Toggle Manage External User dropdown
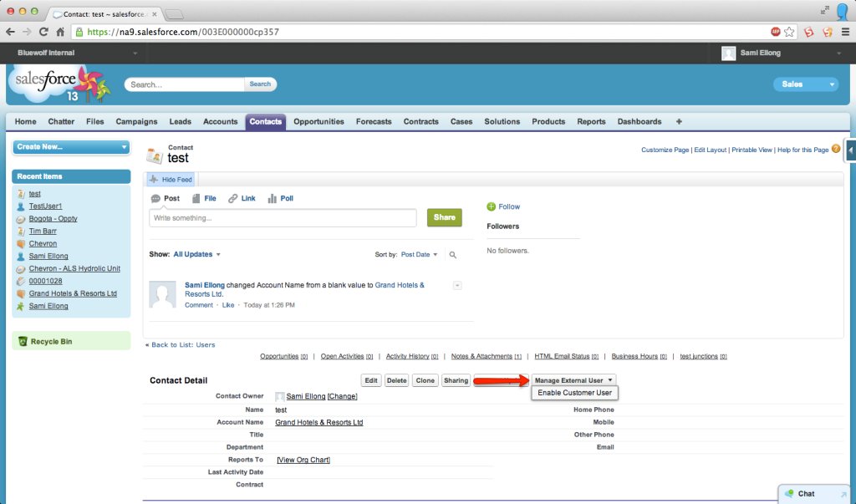 coord(573,380)
